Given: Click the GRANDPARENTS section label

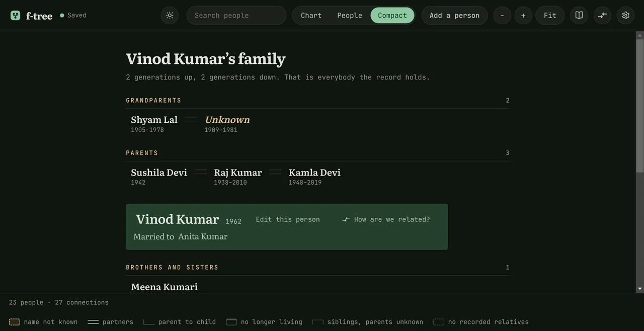Looking at the screenshot, I should pos(153,101).
